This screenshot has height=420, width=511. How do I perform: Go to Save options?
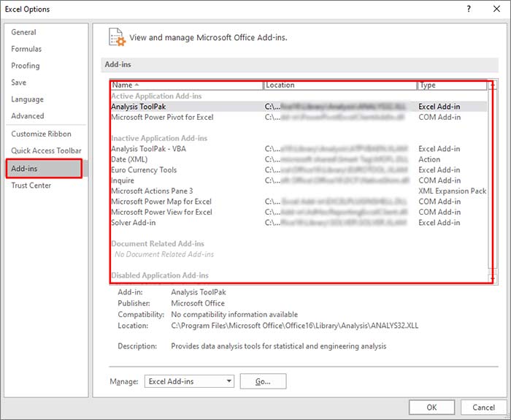[x=18, y=83]
